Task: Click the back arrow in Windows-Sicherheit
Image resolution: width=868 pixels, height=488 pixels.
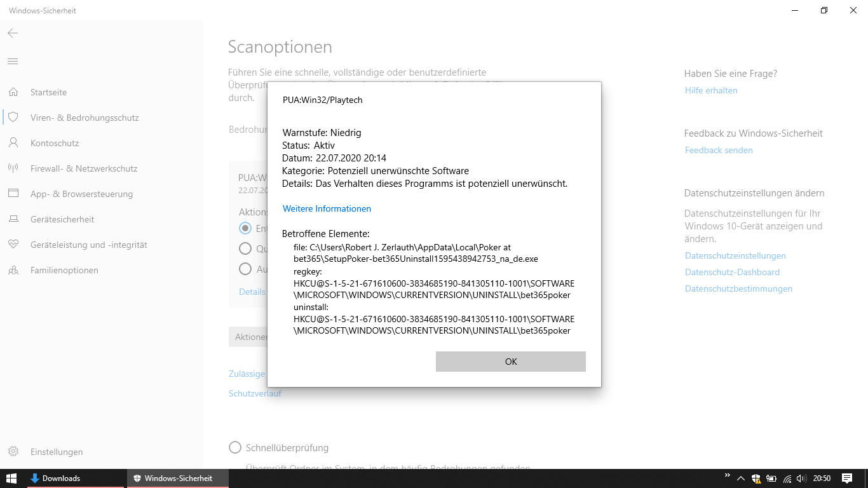Action: 13,33
